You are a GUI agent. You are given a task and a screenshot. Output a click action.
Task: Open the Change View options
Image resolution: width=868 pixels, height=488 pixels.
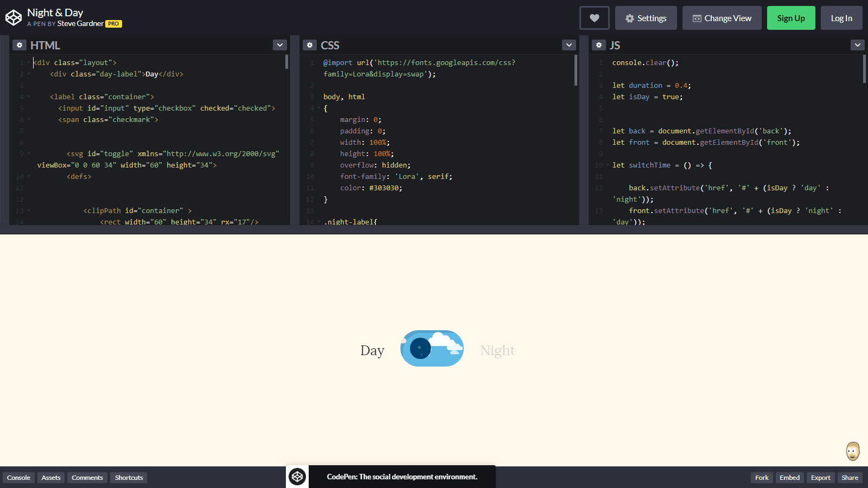click(x=722, y=17)
